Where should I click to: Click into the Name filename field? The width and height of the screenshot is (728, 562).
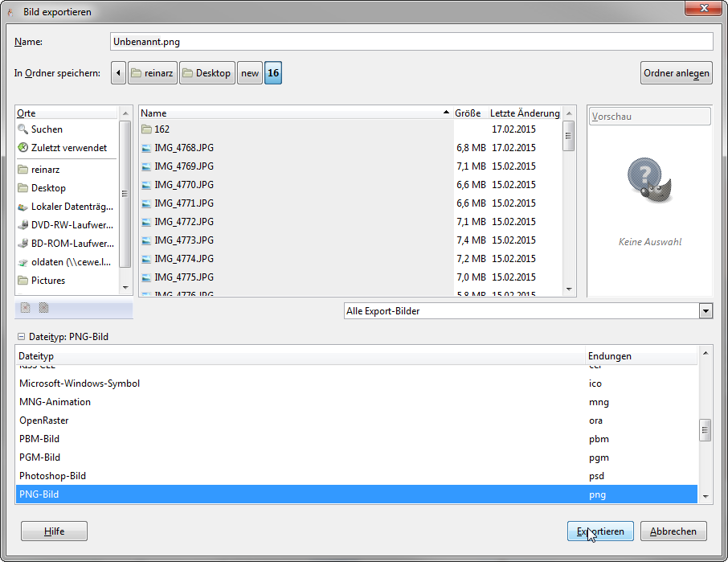[x=412, y=41]
